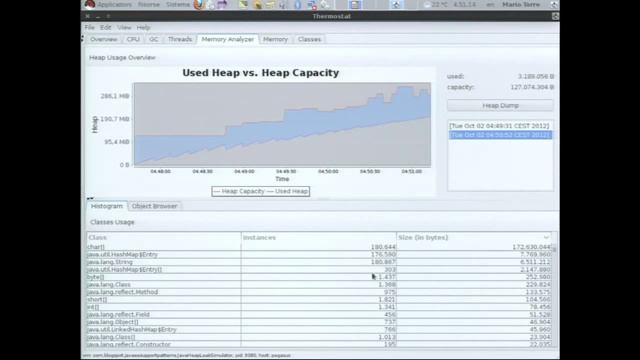The height and width of the screenshot is (360, 640).
Task: Sort by the Instances column header
Action: [318, 238]
